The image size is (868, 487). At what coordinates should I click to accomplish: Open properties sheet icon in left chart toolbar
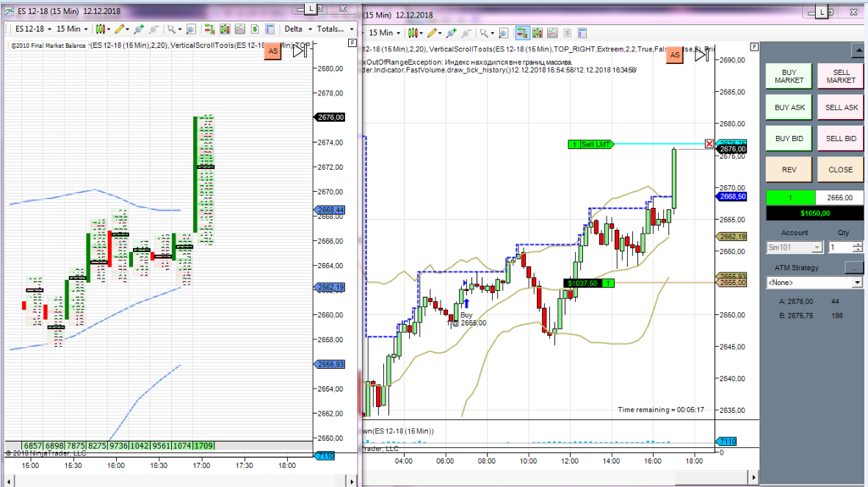point(270,29)
